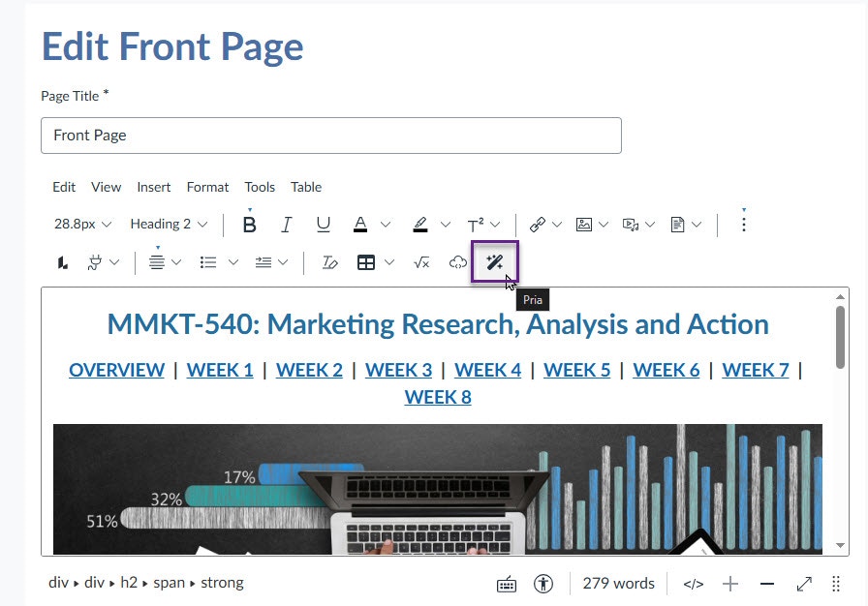Click the editor vertical scrollbar thumb
868x606 pixels.
click(x=840, y=337)
